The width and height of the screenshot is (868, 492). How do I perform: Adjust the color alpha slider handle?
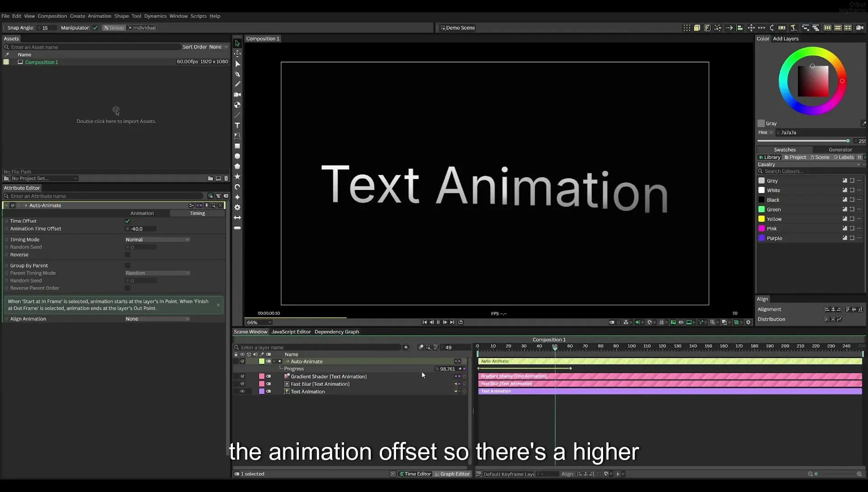[848, 141]
